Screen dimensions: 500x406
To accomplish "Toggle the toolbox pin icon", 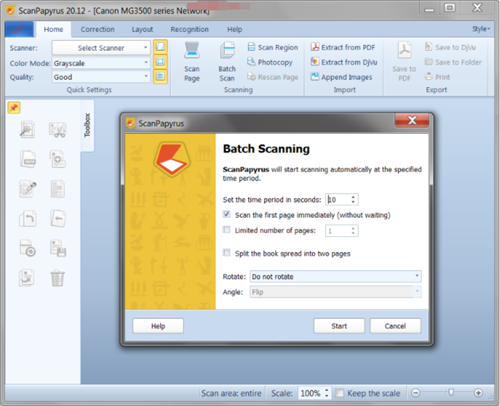I will click(x=14, y=107).
